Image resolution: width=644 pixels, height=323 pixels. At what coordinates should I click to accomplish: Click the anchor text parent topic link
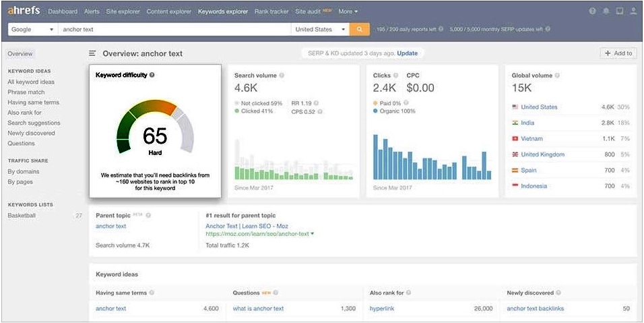click(111, 226)
